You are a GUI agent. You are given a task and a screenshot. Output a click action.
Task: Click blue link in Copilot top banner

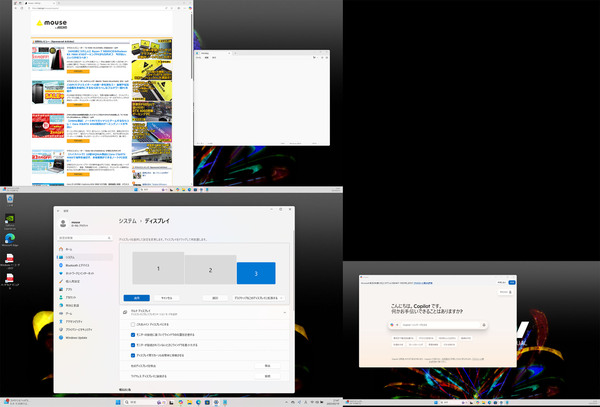pyautogui.click(x=423, y=283)
